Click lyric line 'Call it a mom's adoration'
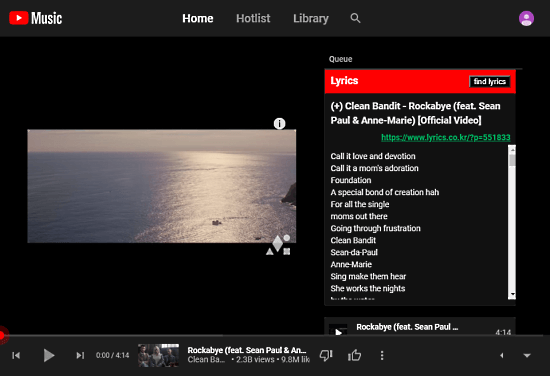 click(x=374, y=168)
